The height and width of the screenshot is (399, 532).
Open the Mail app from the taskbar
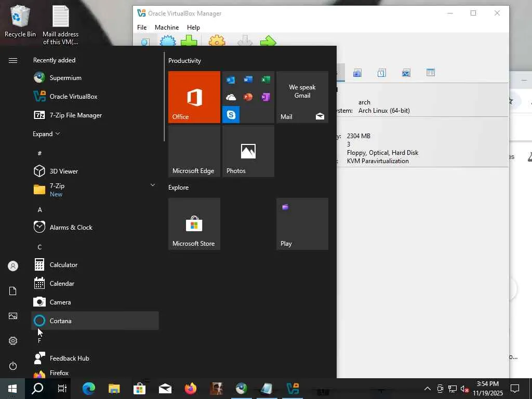pyautogui.click(x=165, y=389)
